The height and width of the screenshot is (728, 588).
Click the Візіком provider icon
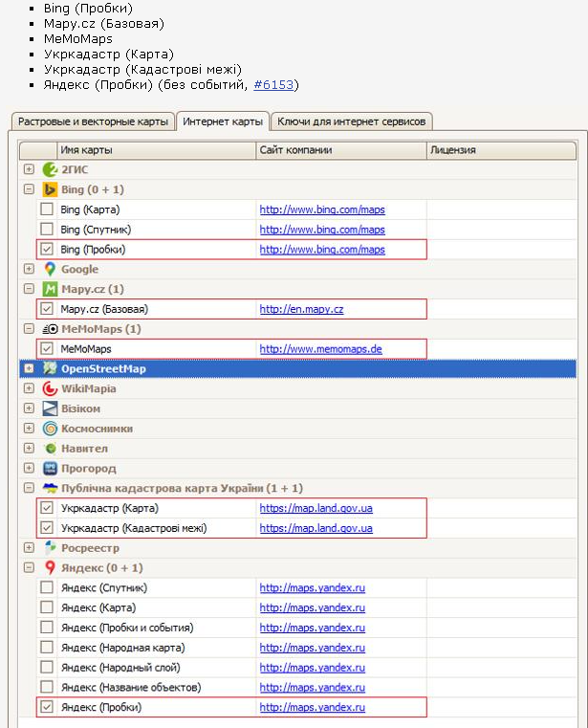tap(50, 408)
